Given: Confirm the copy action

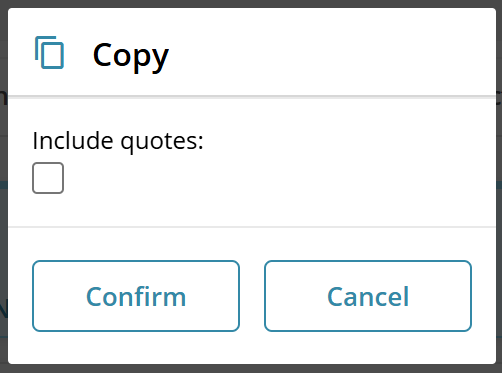Looking at the screenshot, I should (x=136, y=296).
